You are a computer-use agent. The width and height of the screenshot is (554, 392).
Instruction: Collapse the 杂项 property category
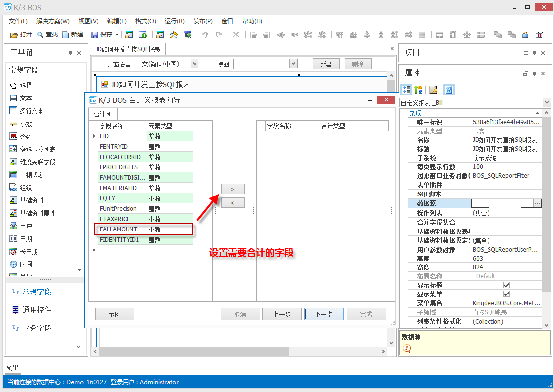coord(537,113)
